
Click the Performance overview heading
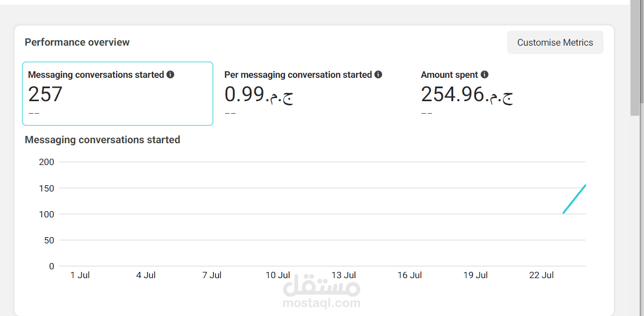pos(77,43)
